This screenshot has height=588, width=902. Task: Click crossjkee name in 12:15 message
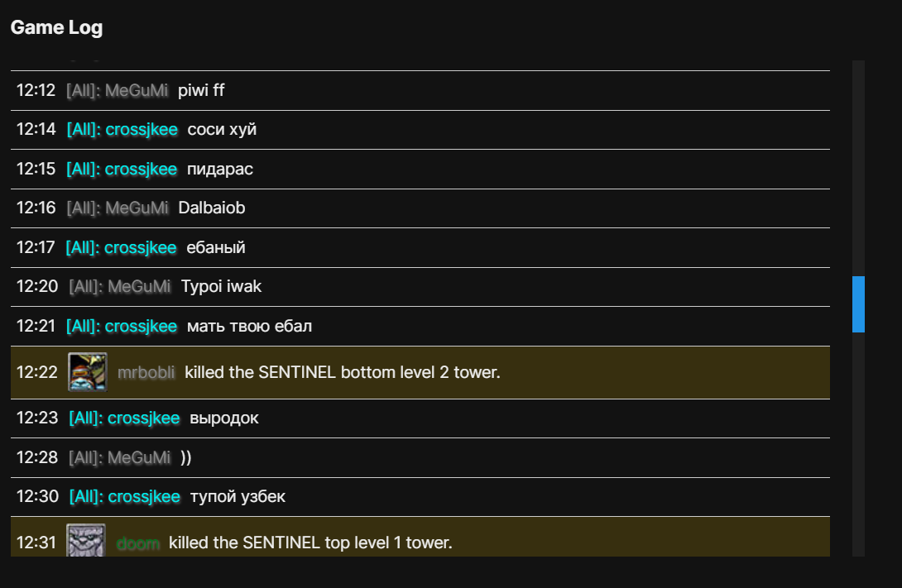141,169
